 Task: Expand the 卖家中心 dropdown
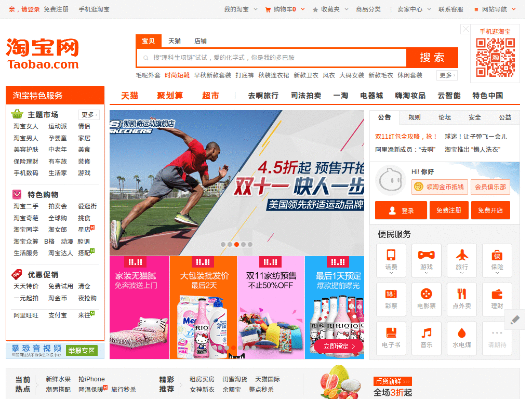429,9
